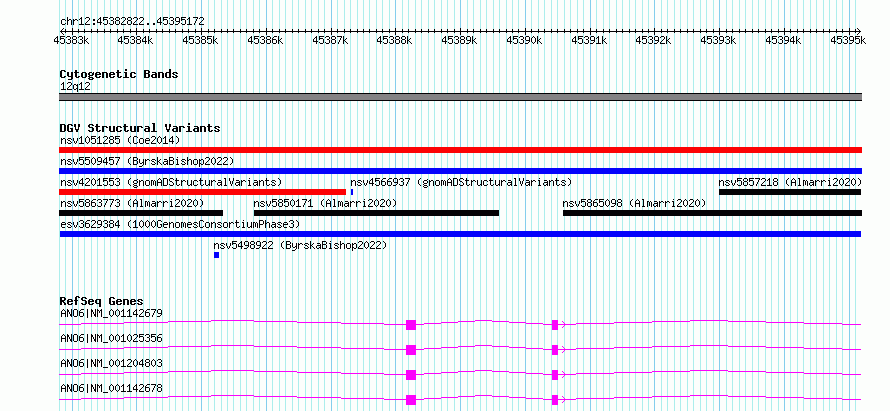
Task: Open the nsv5498922 (ByrskaBishop2022) variant label
Action: coord(300,245)
